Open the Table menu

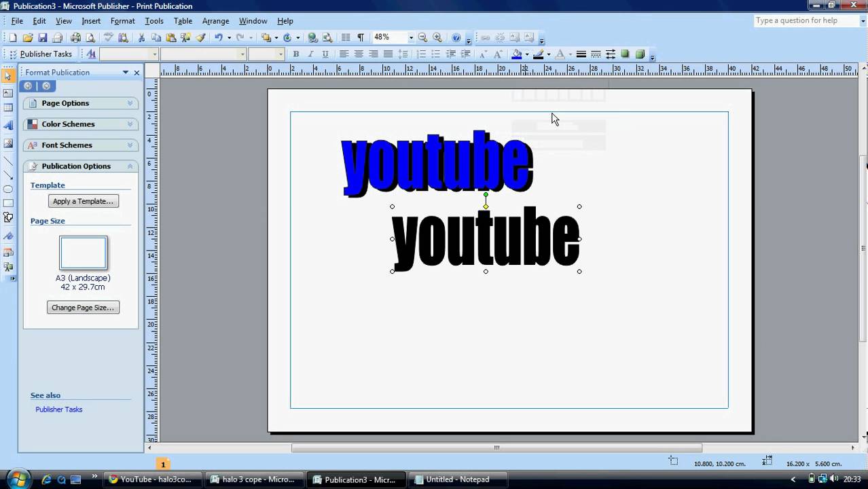183,21
